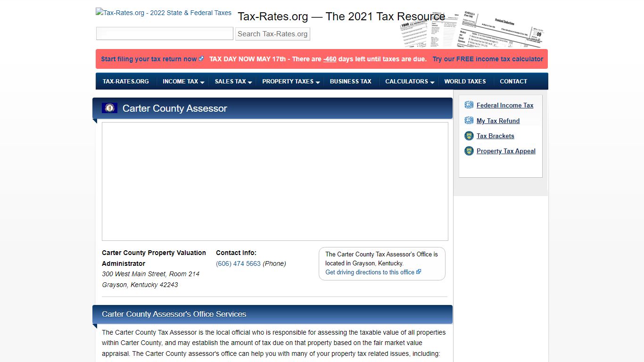The width and height of the screenshot is (644, 362).
Task: Open the Calculators menu
Action: point(407,81)
